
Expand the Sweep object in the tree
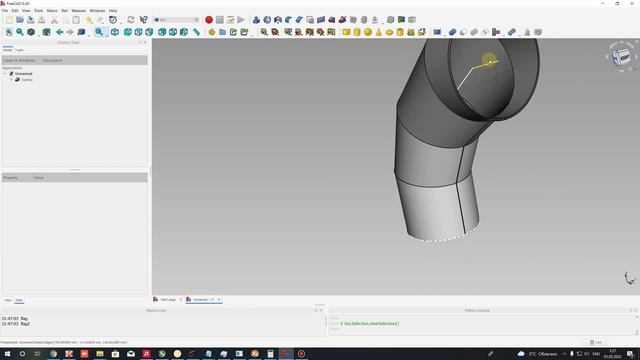tap(11, 80)
